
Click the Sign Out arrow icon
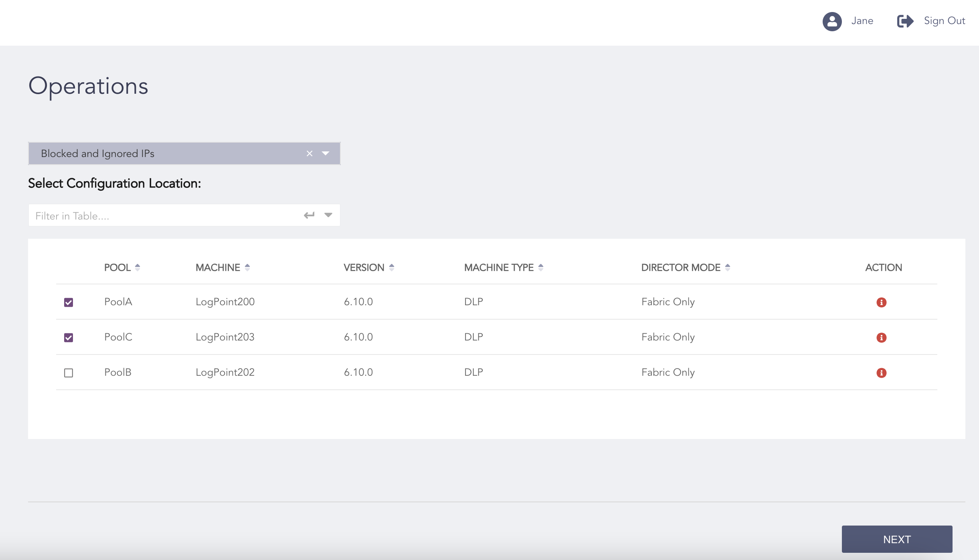coord(905,21)
